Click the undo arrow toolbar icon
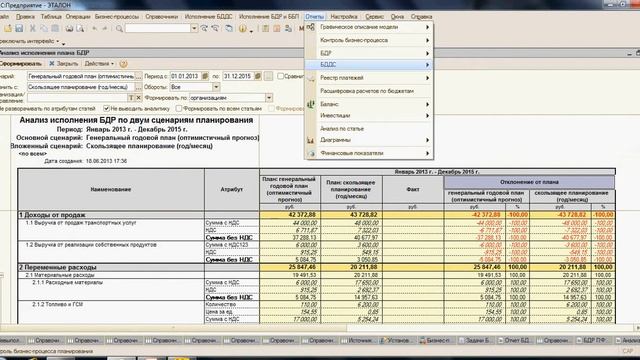640x360 pixels. (x=94, y=29)
